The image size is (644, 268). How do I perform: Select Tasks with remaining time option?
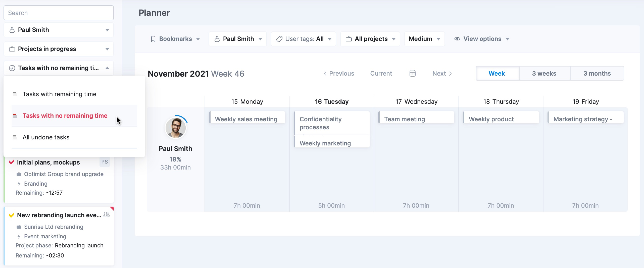(60, 94)
